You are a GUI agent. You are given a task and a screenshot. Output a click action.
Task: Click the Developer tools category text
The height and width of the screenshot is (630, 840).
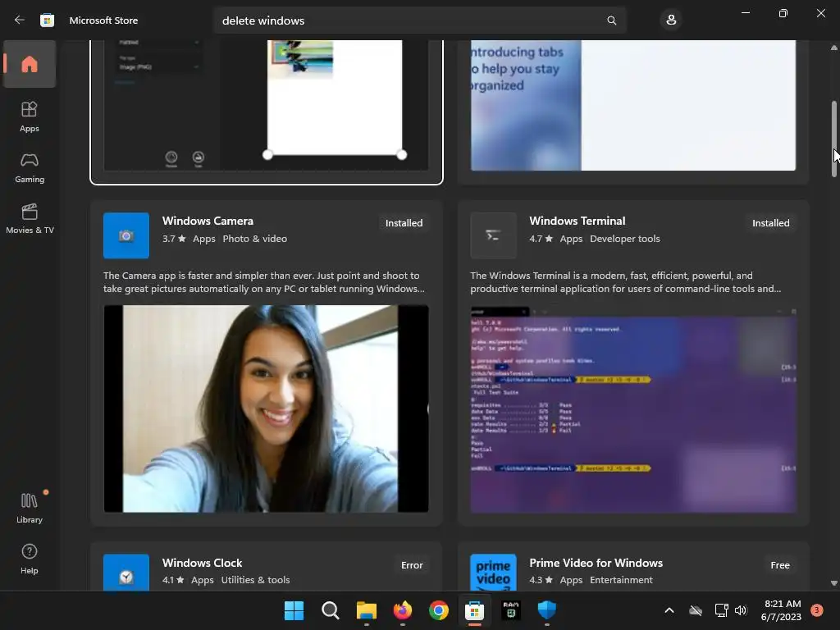(x=624, y=239)
